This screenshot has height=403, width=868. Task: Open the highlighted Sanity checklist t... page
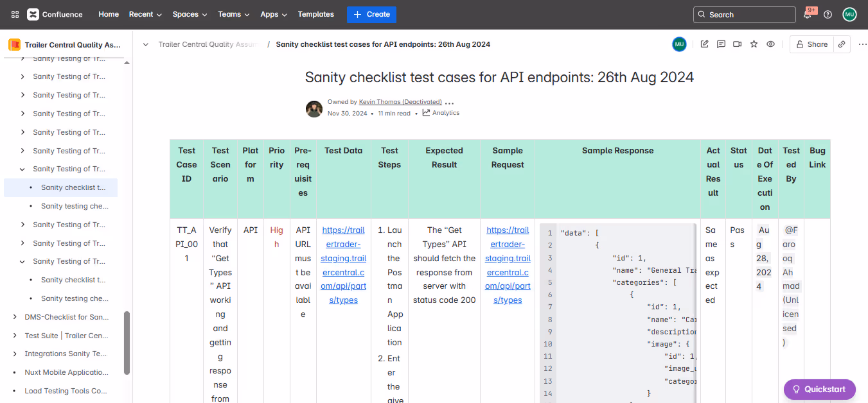click(x=61, y=187)
